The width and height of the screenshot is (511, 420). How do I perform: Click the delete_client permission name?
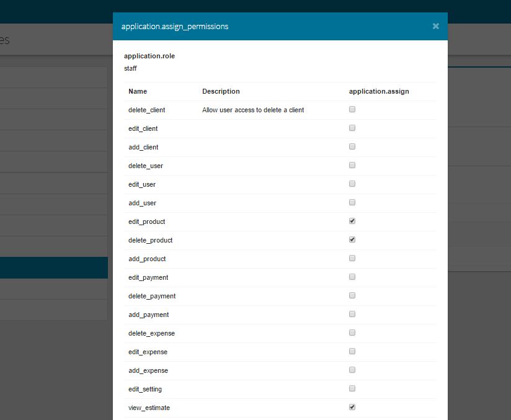click(x=146, y=110)
